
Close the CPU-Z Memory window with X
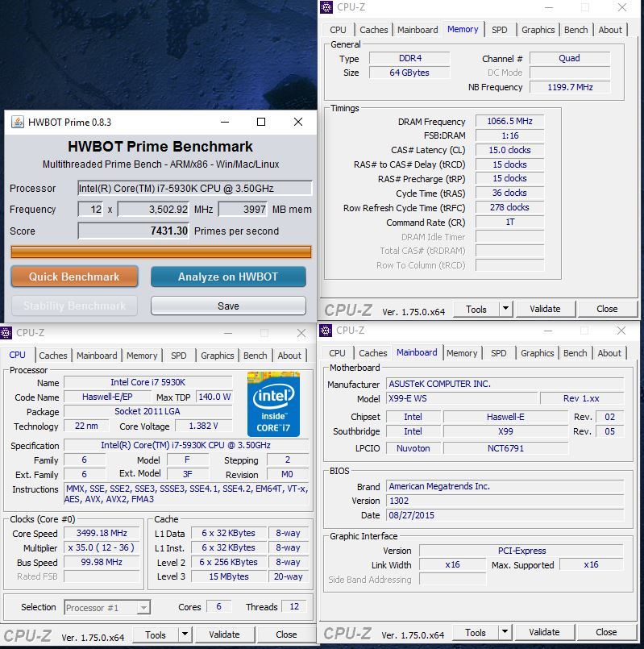pos(621,7)
